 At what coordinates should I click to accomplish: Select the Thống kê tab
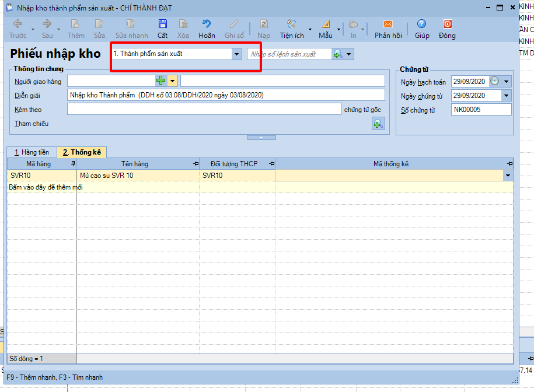[82, 152]
